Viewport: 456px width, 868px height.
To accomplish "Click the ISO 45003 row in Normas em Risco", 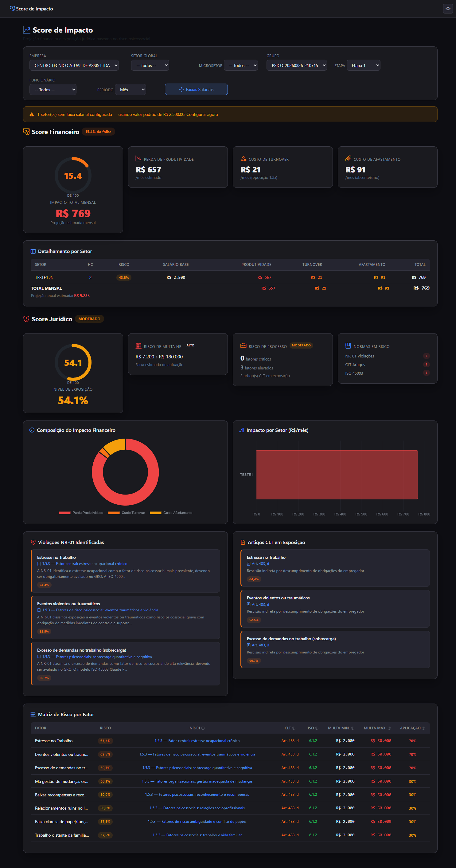I will click(x=387, y=373).
